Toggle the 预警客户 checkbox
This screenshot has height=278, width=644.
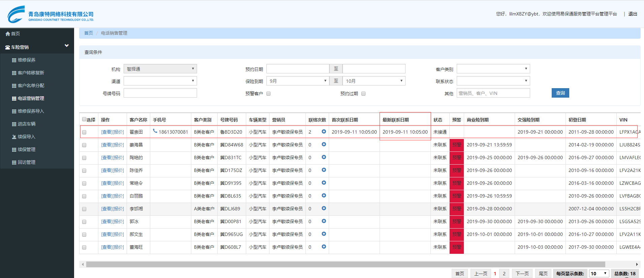pyautogui.click(x=268, y=94)
